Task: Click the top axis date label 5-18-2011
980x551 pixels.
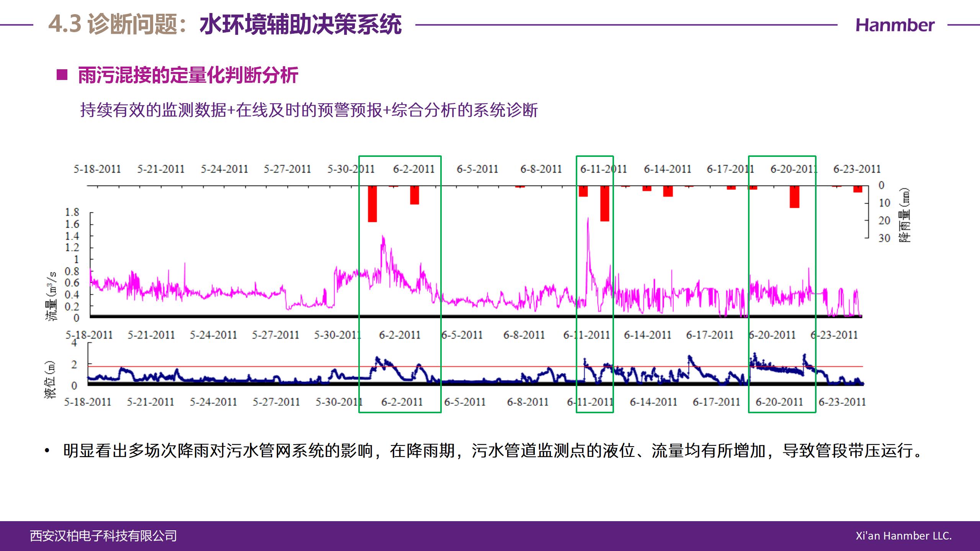Action: coord(97,169)
